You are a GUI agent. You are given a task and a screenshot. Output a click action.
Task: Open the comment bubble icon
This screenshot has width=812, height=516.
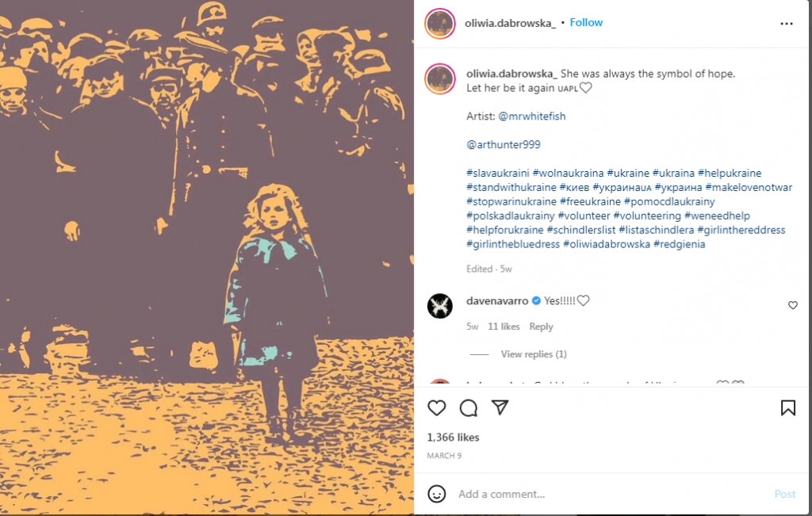click(x=468, y=408)
